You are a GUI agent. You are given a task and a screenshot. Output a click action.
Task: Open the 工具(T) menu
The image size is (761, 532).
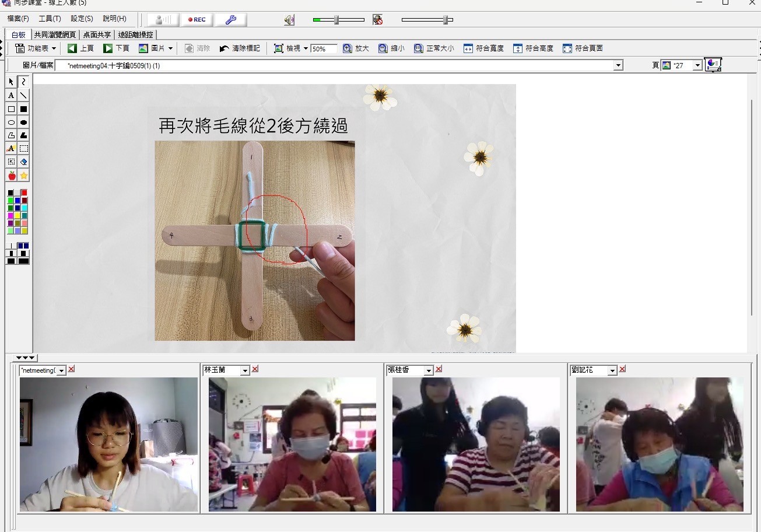click(50, 19)
